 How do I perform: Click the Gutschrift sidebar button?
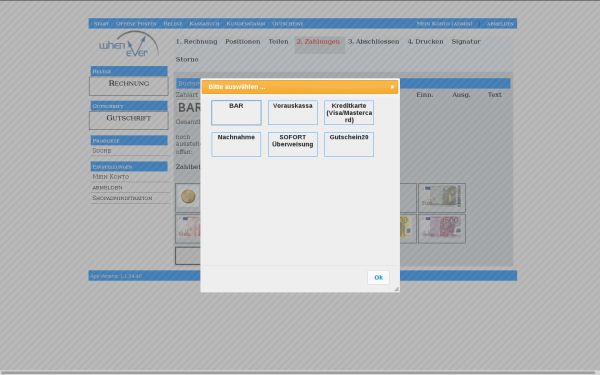tap(129, 120)
